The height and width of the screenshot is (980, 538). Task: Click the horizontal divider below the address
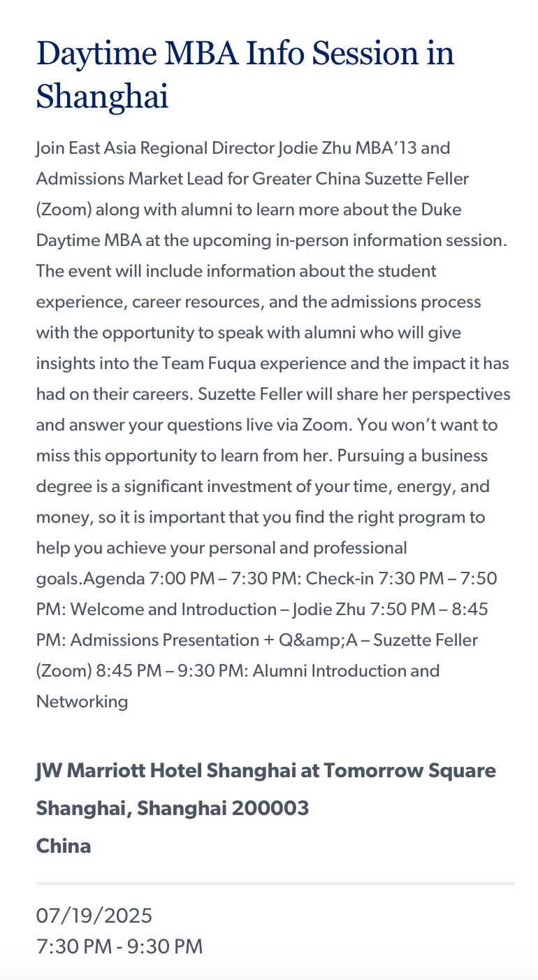[276, 884]
